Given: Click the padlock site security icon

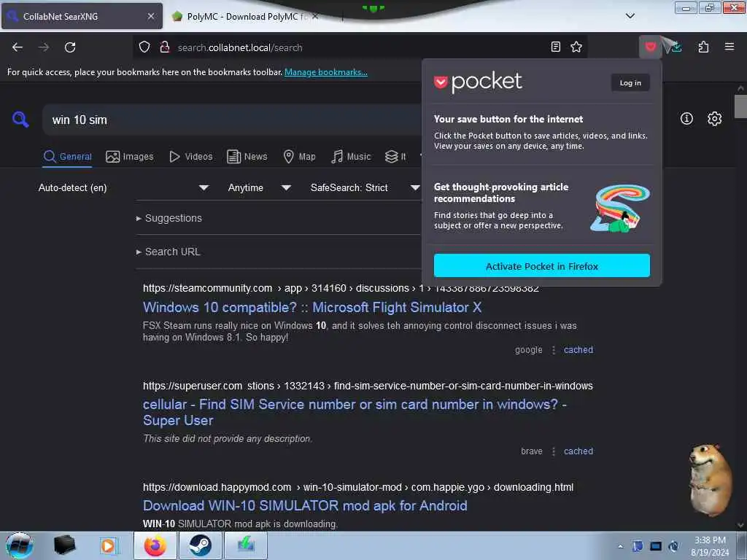Looking at the screenshot, I should tap(165, 47).
